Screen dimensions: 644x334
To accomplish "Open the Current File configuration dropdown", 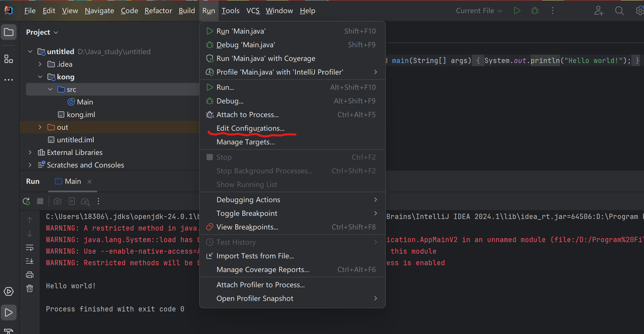I will tap(479, 11).
